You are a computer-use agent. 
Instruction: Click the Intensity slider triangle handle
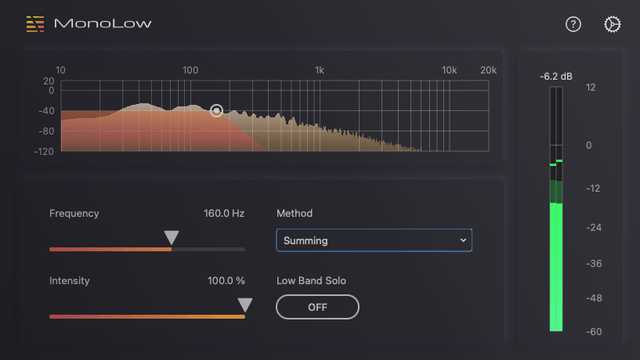click(x=245, y=304)
